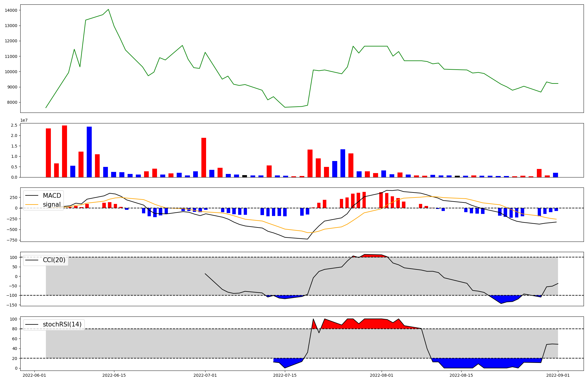The width and height of the screenshot is (588, 382).
Task: Click the 2022-06-15 x-axis date label
Action: pos(114,375)
